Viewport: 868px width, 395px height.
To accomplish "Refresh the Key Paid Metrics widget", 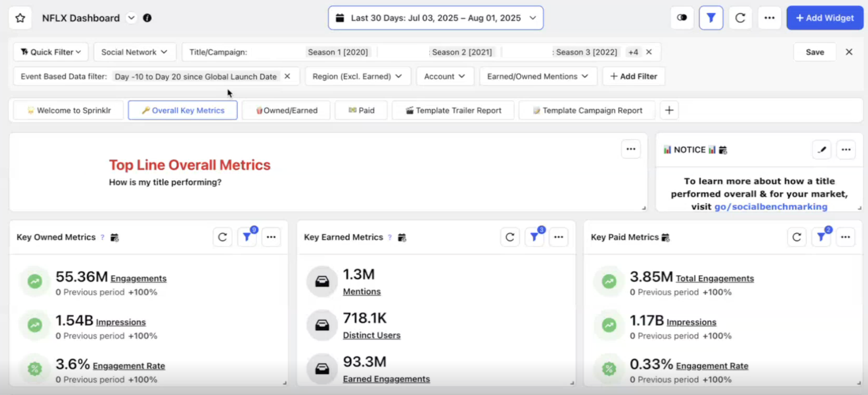I will [797, 237].
